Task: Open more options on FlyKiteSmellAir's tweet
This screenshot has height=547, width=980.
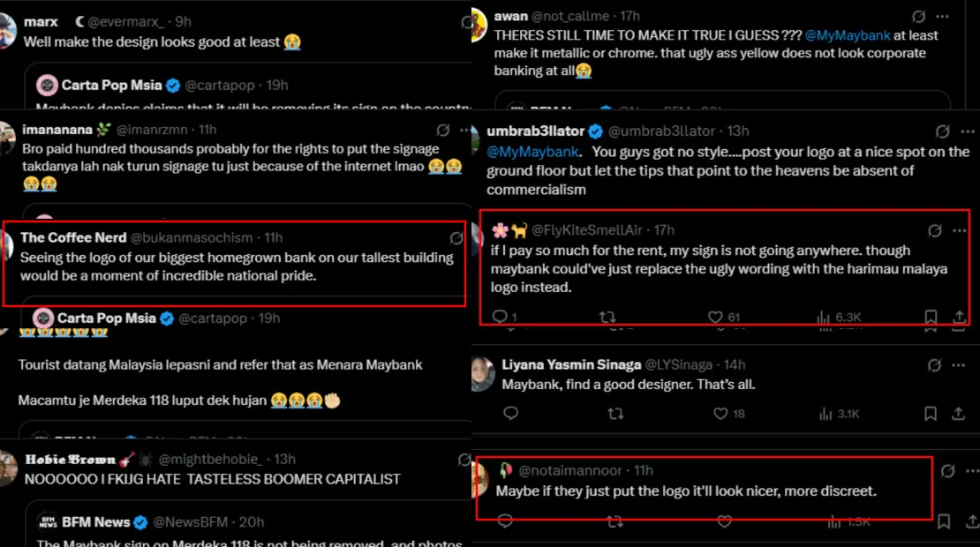Action: [x=960, y=230]
